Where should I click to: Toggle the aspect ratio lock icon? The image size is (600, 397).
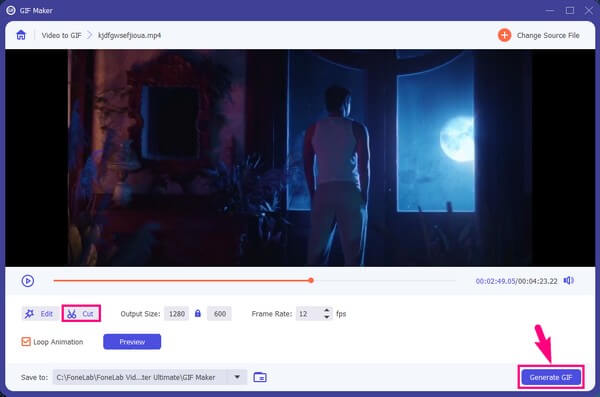coord(198,314)
